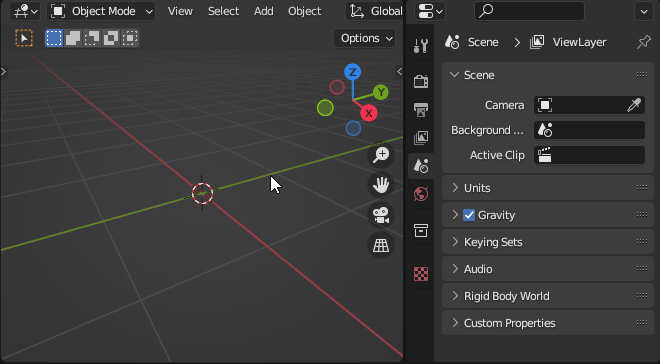Image resolution: width=660 pixels, height=364 pixels.
Task: Click the Camera eyedropper icon
Action: tap(634, 105)
